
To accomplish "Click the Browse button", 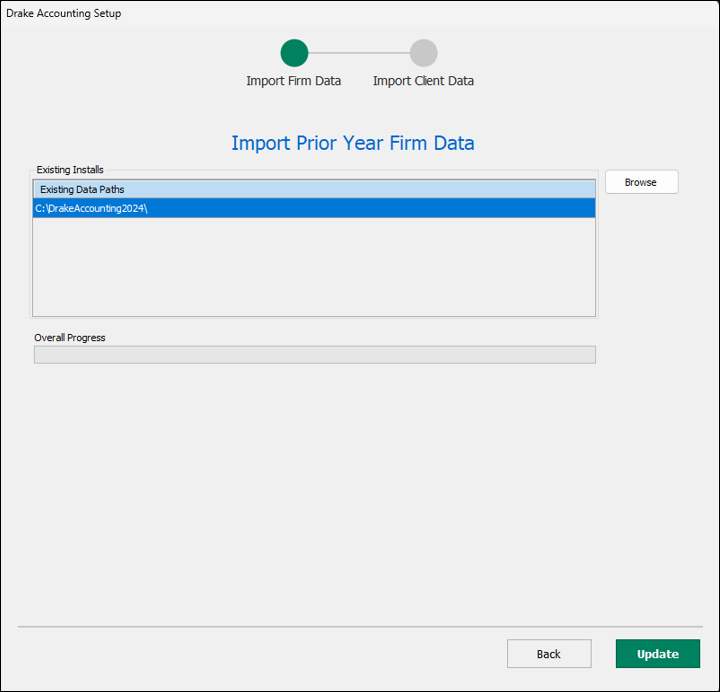I will (641, 182).
